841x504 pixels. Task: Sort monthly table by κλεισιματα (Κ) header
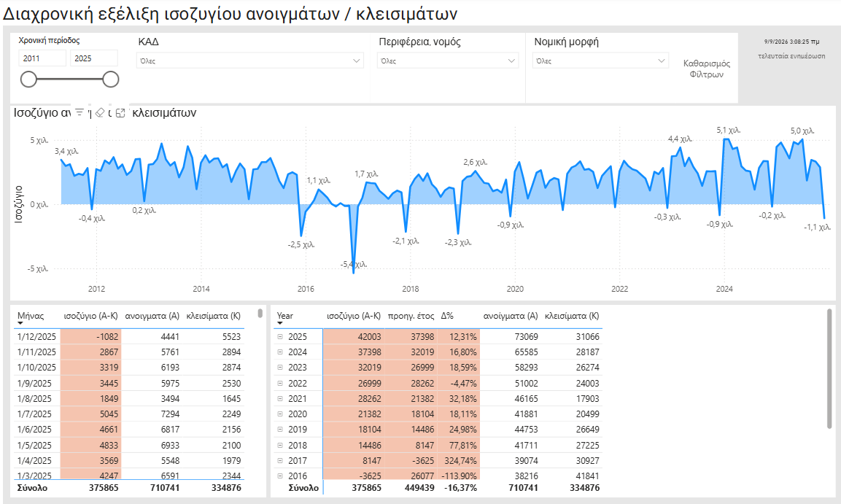214,316
